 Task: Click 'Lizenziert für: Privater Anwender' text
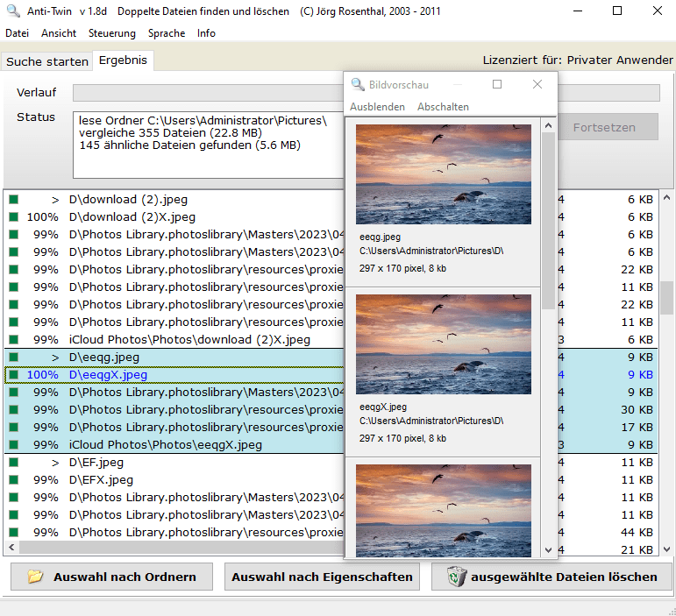[578, 60]
